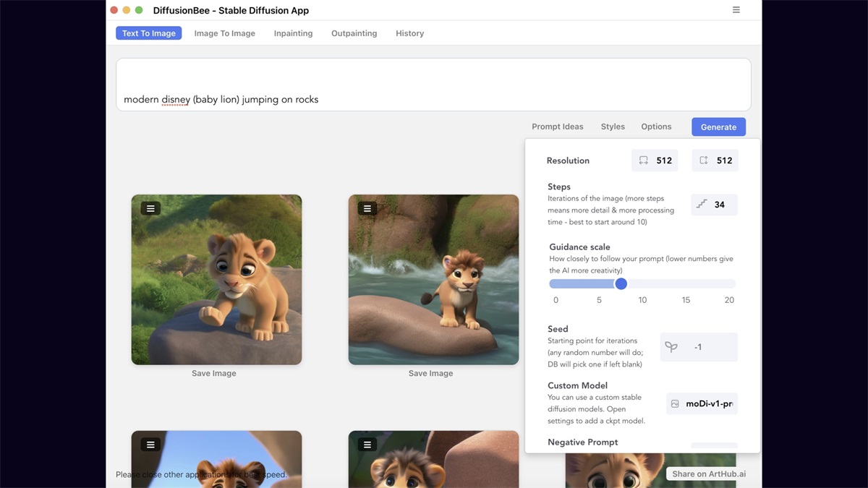Open the bottom-middle thumbnail's hamburger menu
Screen dimensions: 868x488
(x=367, y=444)
